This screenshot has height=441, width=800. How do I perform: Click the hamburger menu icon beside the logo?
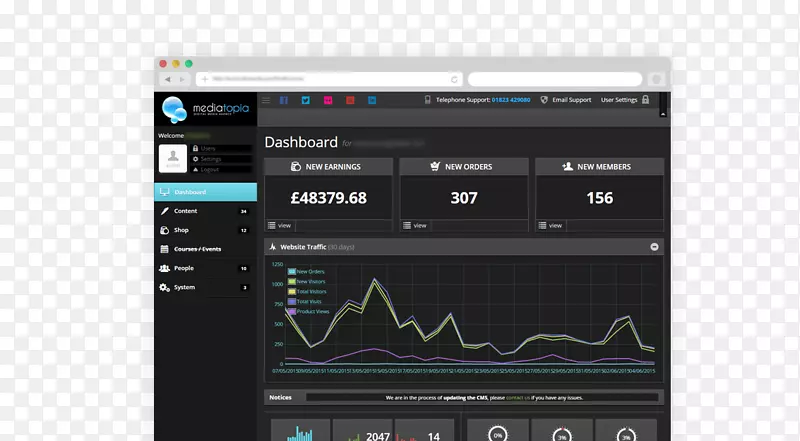[x=266, y=100]
